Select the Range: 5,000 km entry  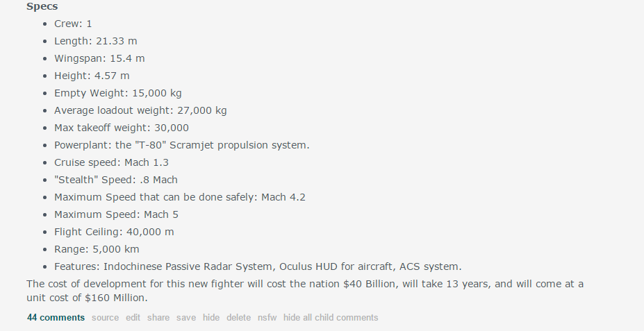(x=97, y=249)
